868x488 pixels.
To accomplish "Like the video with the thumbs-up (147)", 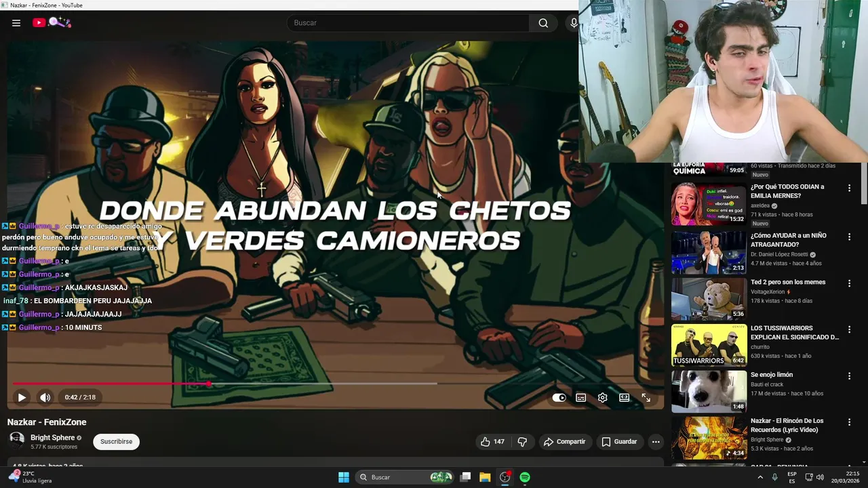I will coord(492,442).
